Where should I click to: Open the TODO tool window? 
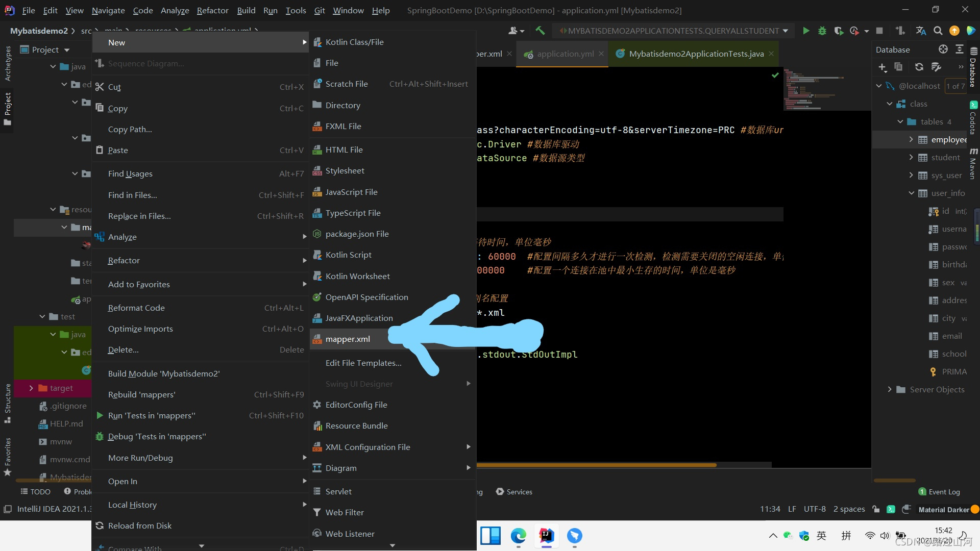[35, 491]
